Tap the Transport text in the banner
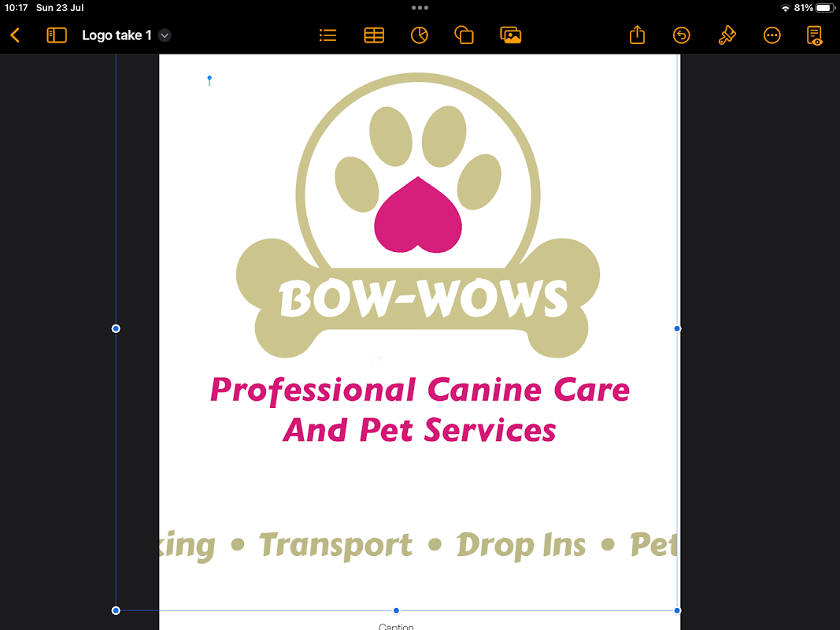The height and width of the screenshot is (630, 840). pos(336,546)
